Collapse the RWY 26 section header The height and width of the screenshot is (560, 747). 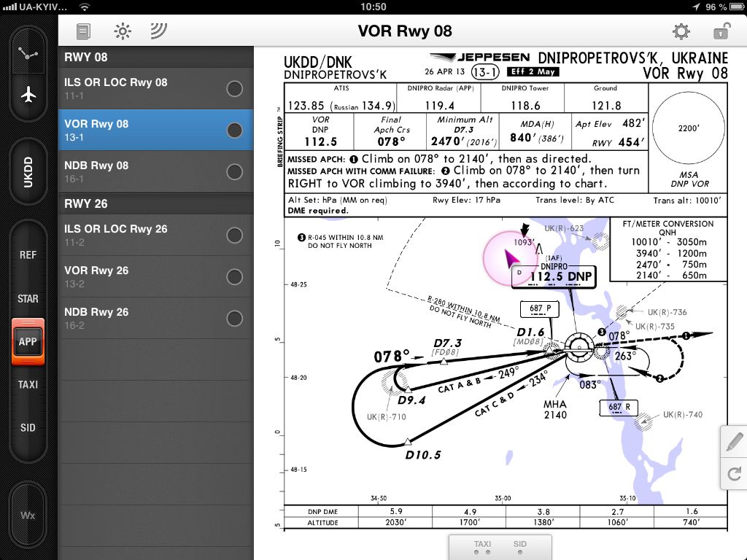click(155, 203)
